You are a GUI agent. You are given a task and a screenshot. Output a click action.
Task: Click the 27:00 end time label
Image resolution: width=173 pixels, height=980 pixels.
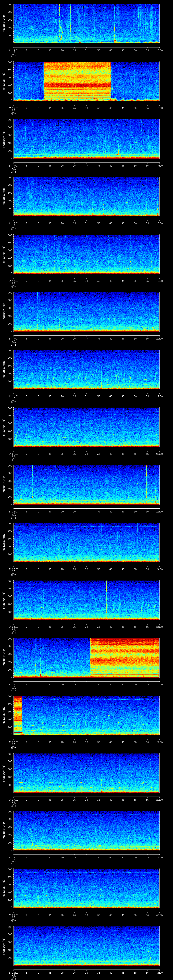point(159,742)
